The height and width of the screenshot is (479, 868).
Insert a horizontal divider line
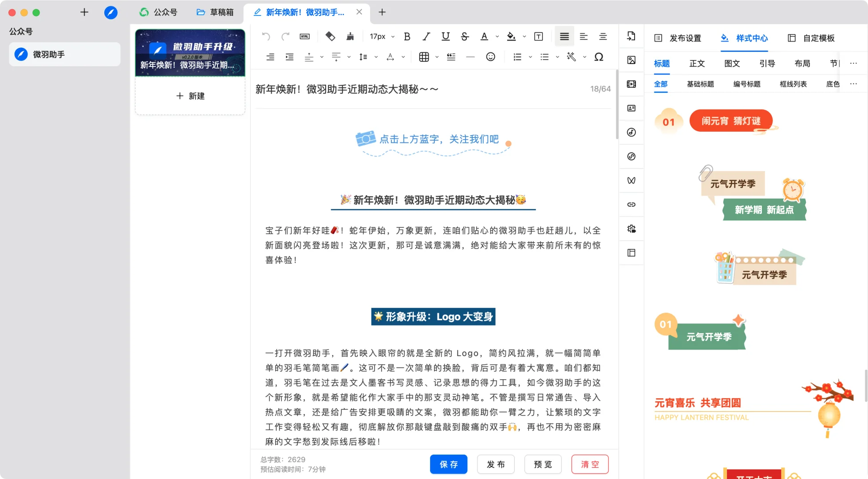point(470,57)
